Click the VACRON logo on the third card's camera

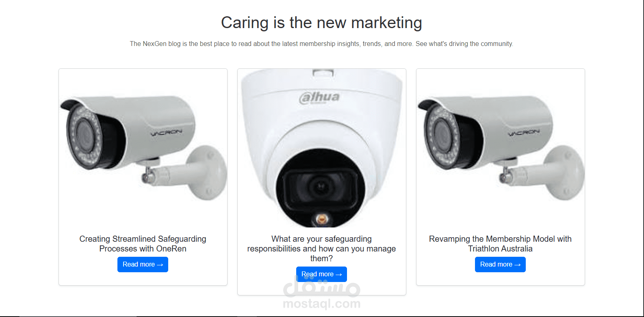[x=524, y=132]
